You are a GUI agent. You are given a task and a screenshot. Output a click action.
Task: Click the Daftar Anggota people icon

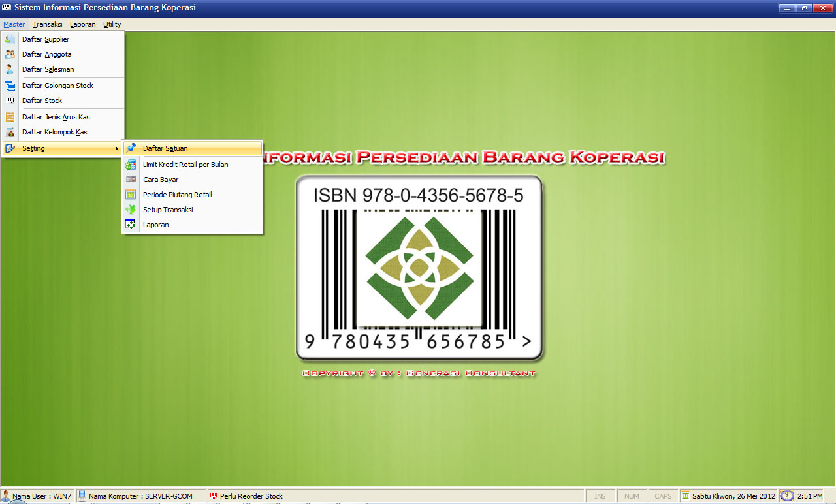[10, 54]
